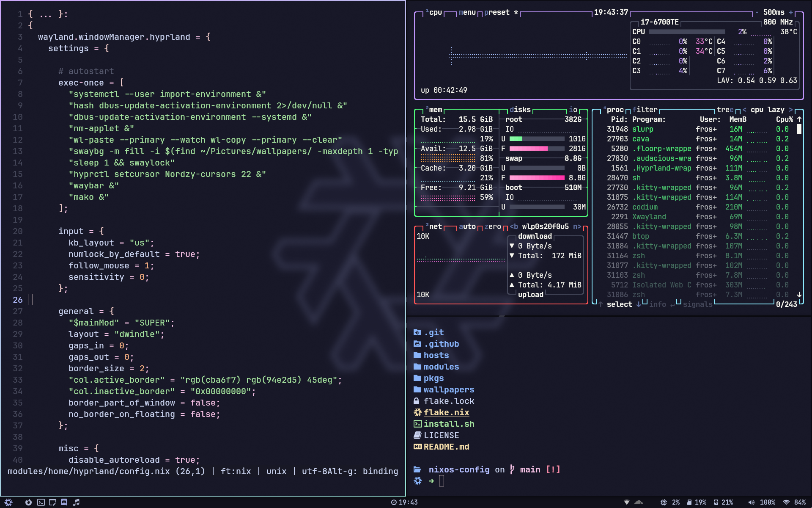Open the Firefox-style browser icon in waybar
This screenshot has width=812, height=508.
tap(28, 502)
